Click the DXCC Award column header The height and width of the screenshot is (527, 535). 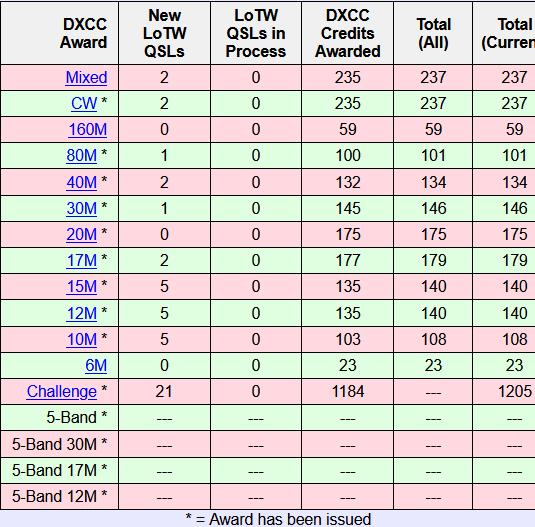(x=84, y=33)
